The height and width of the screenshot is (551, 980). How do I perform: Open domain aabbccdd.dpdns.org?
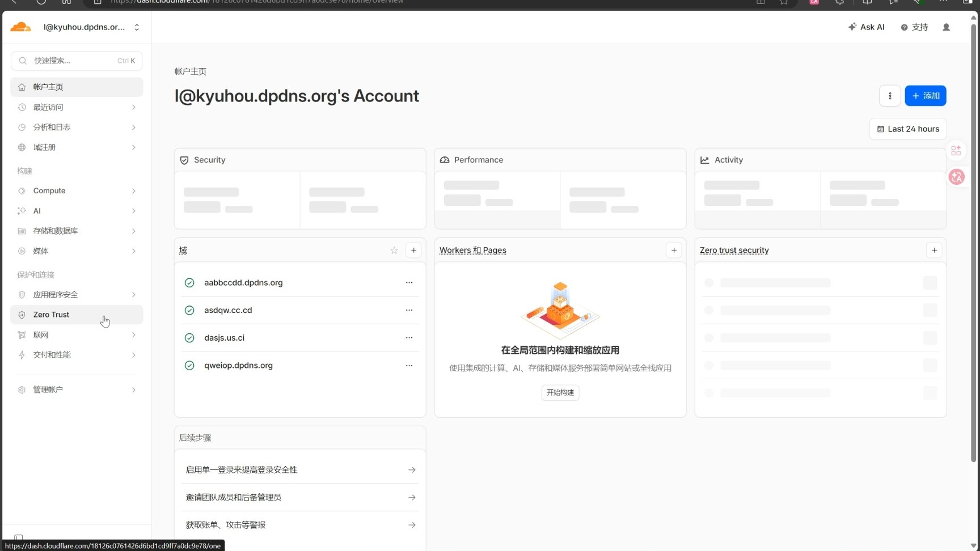coord(243,283)
